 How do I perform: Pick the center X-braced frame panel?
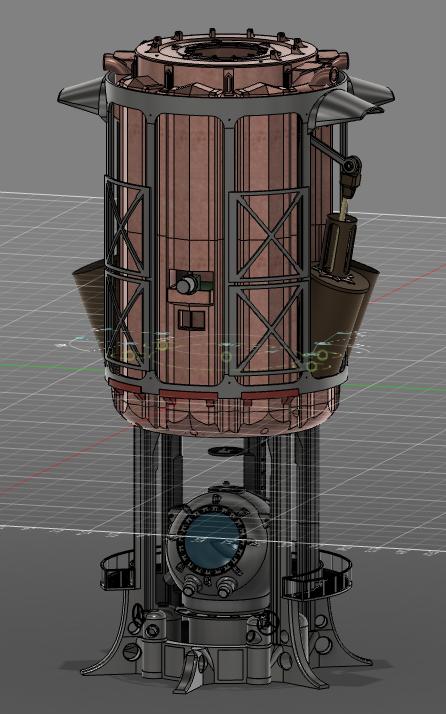(x=269, y=282)
